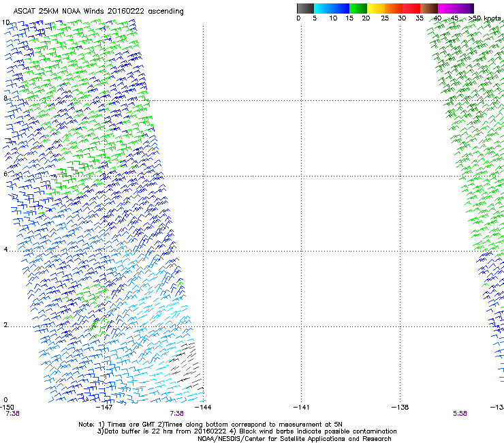
Task: Click the NOAA/NESDIS credit line
Action: tap(294, 439)
